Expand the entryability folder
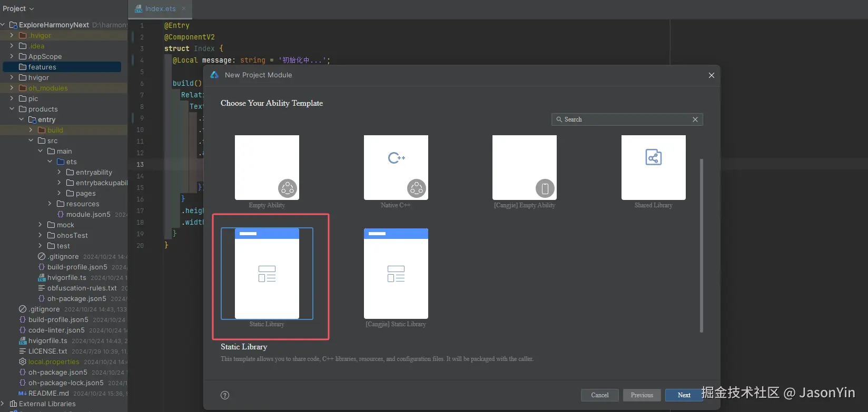The width and height of the screenshot is (868, 412). (x=60, y=172)
